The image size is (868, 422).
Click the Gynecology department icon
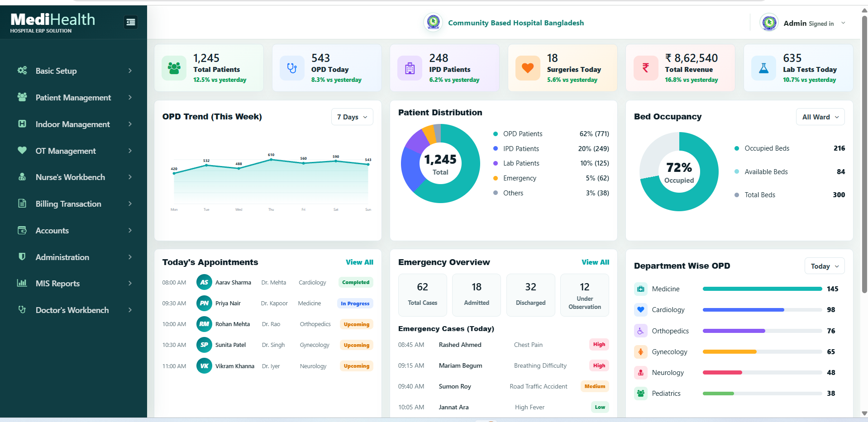pyautogui.click(x=640, y=351)
